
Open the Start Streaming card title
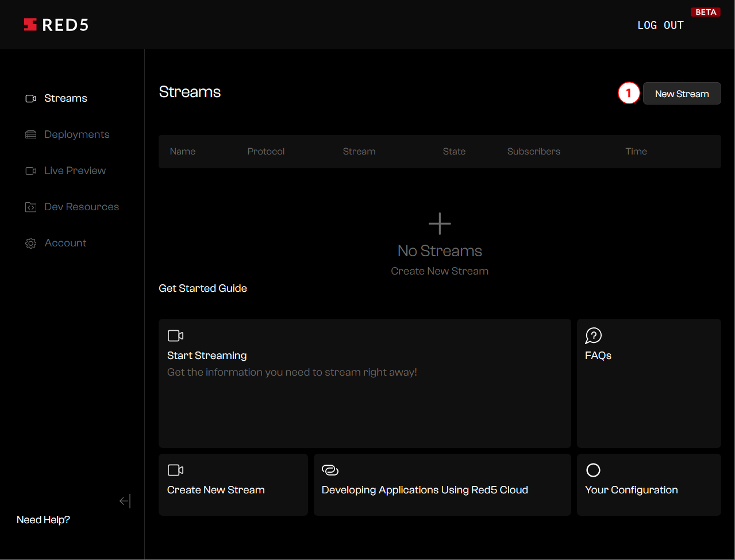(207, 356)
